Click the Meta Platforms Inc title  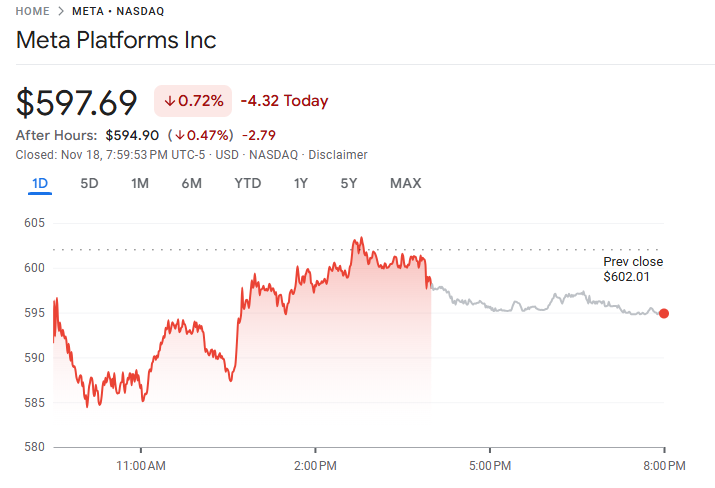point(116,41)
